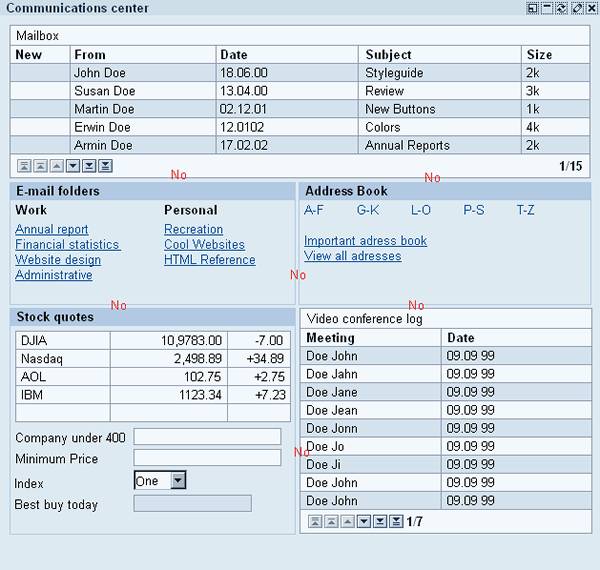This screenshot has height=570, width=600.
Task: Go to last page of Mailbox table
Action: (106, 166)
